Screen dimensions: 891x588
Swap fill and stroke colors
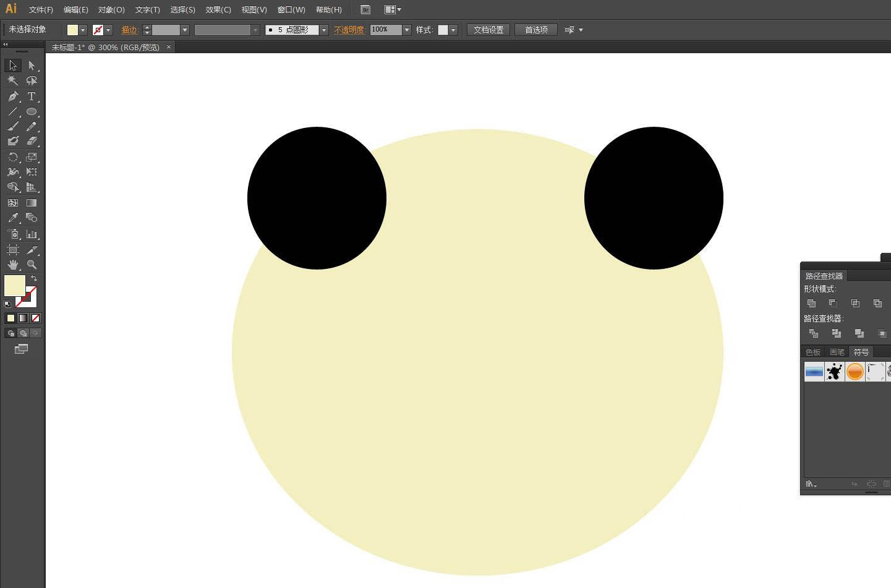[34, 279]
